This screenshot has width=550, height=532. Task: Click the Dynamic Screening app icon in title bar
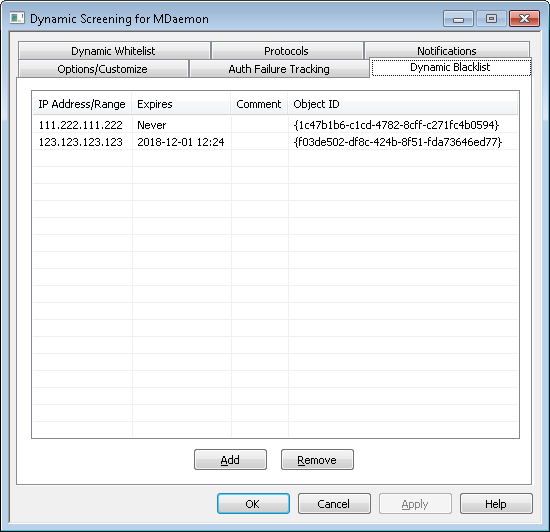(17, 18)
